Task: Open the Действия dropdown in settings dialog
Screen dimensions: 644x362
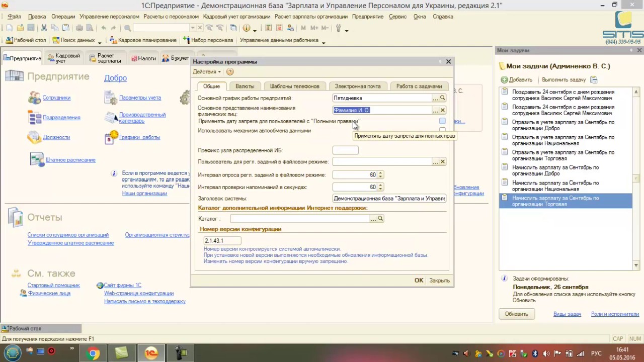Action: click(206, 72)
